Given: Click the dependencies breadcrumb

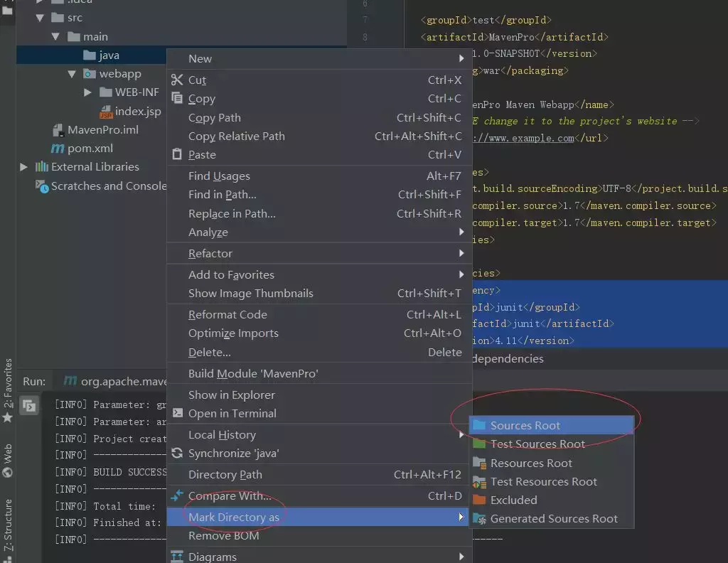Looking at the screenshot, I should [x=508, y=358].
